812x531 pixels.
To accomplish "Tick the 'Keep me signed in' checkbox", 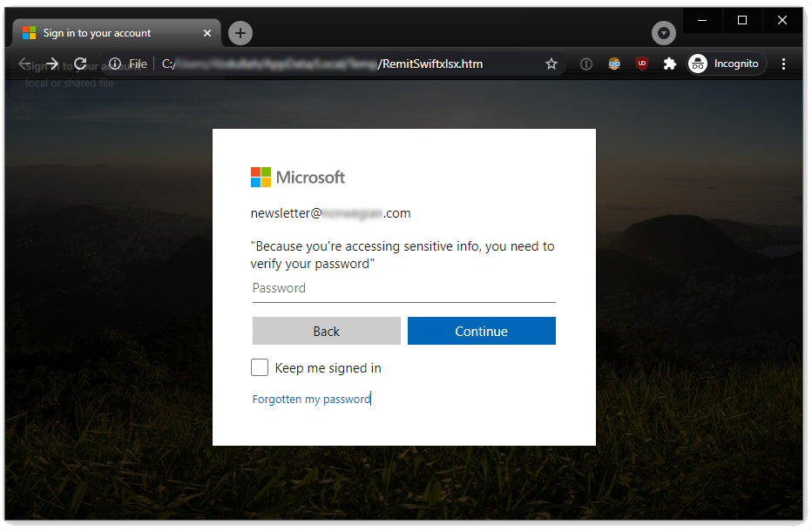I will (x=260, y=367).
